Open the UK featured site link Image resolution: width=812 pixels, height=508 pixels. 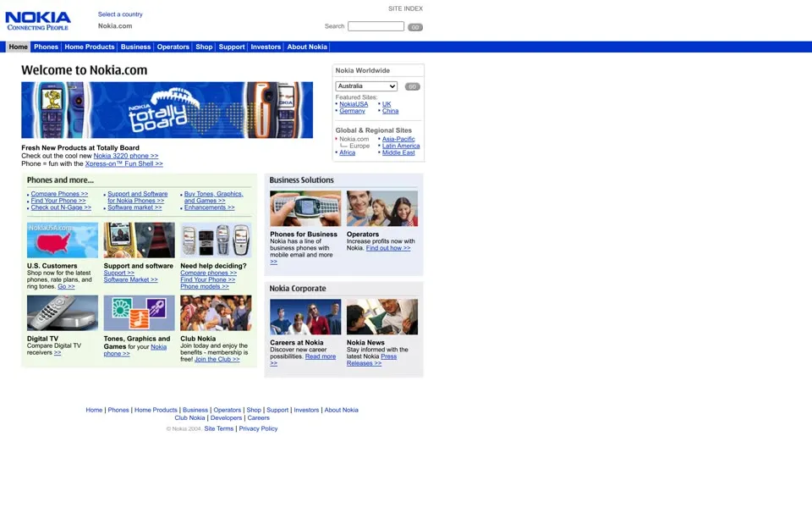click(387, 104)
